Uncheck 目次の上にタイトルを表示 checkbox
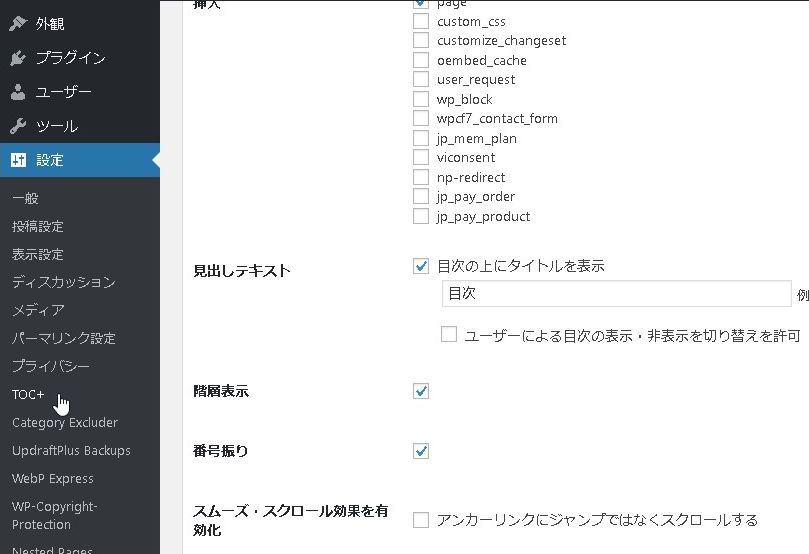The height and width of the screenshot is (554, 809). click(x=421, y=266)
